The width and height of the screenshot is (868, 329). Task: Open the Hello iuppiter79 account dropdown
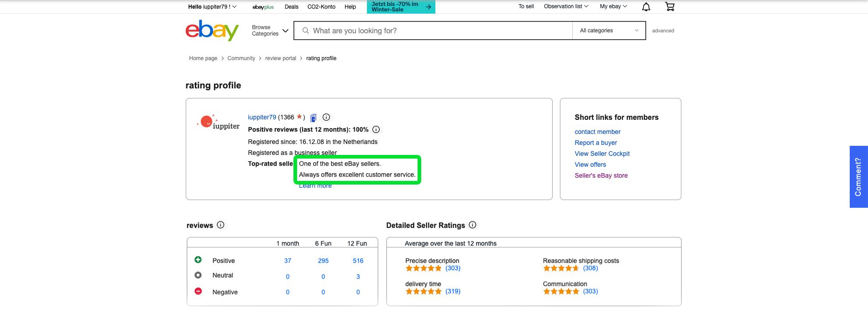pyautogui.click(x=212, y=7)
